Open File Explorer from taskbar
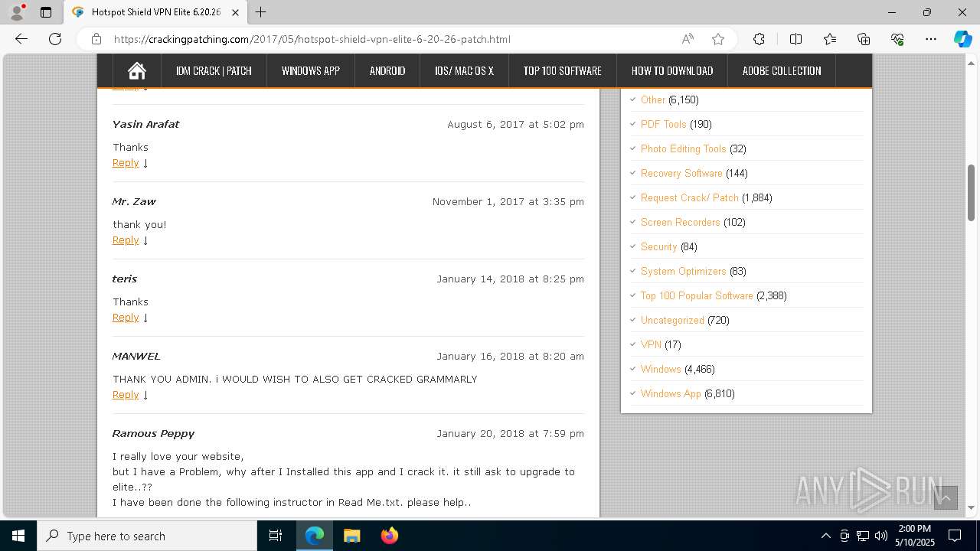Screen dimensions: 980x551 pos(351,536)
